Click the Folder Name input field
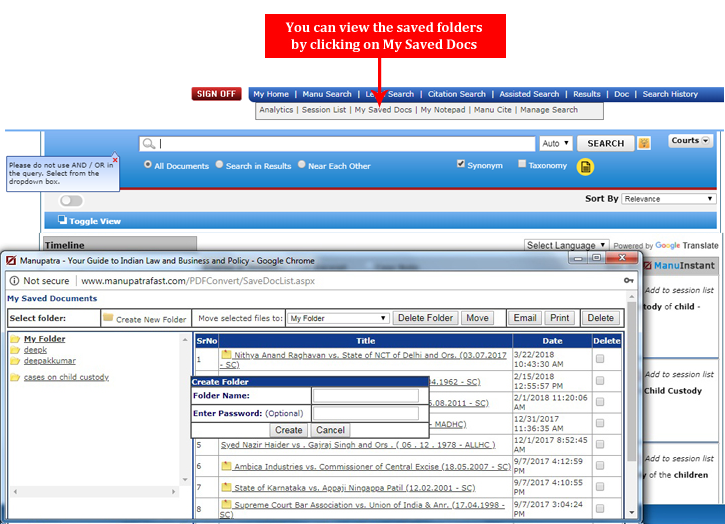The width and height of the screenshot is (725, 524). 365,396
